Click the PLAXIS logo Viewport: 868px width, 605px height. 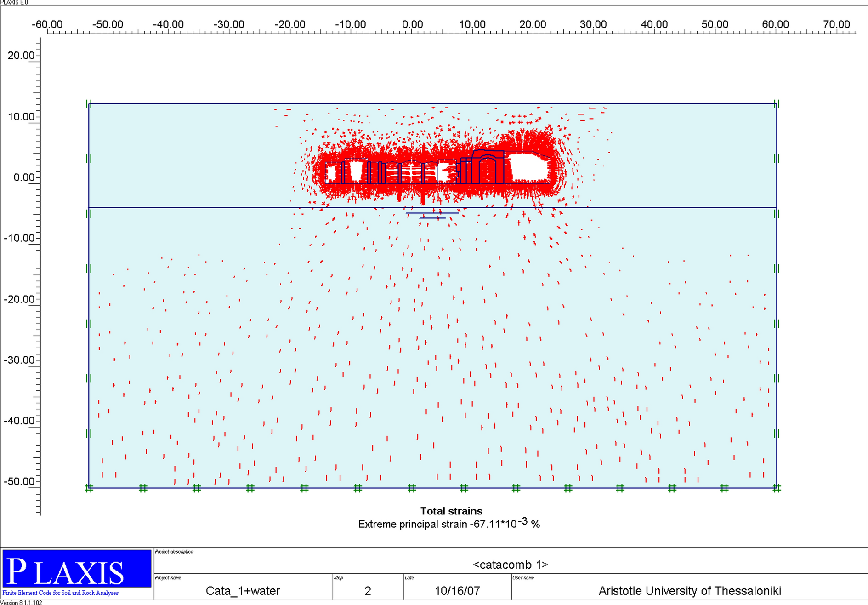click(x=77, y=569)
